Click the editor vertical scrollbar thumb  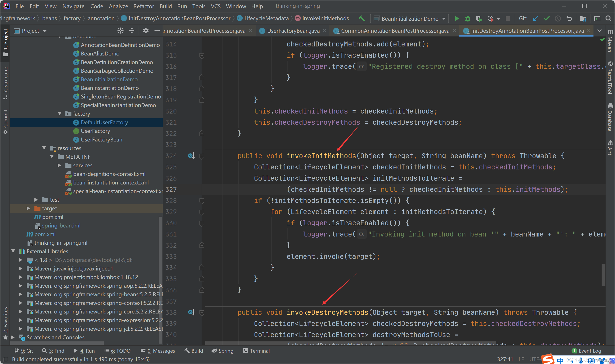(603, 275)
